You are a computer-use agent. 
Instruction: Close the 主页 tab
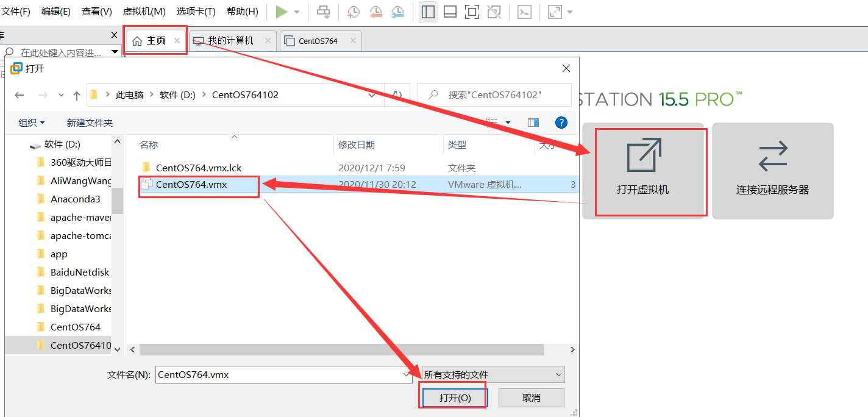(x=177, y=41)
